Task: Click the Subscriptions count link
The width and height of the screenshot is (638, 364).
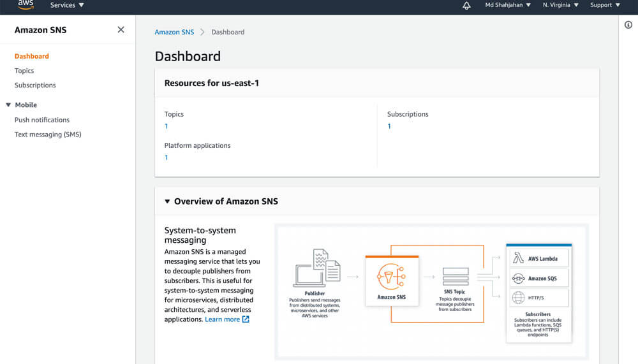Action: click(389, 126)
